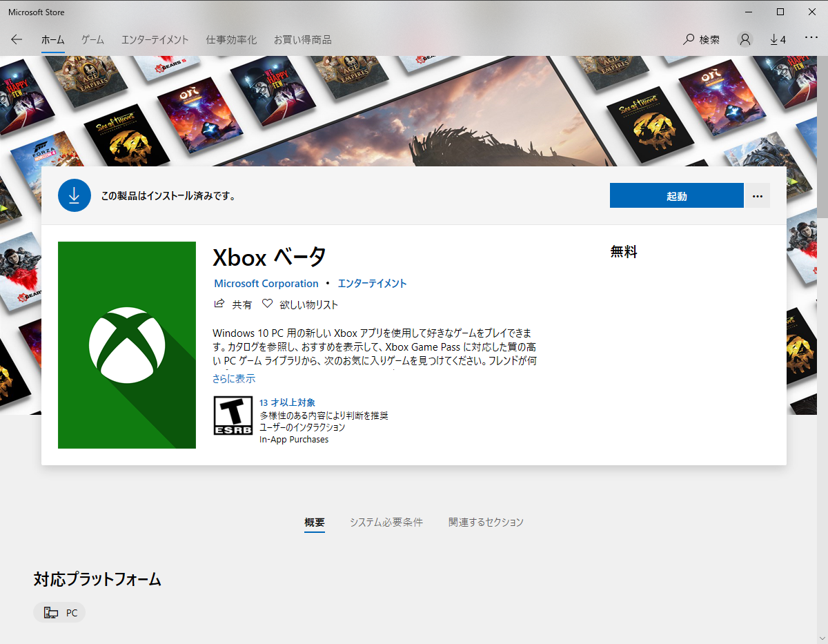Click the vertical scrollbar thumb
828x644 pixels.
click(823, 138)
